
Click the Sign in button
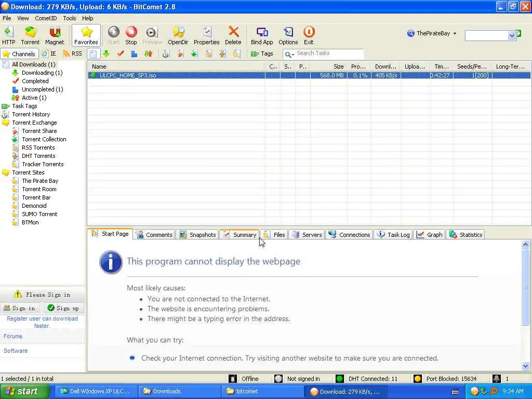(x=20, y=308)
